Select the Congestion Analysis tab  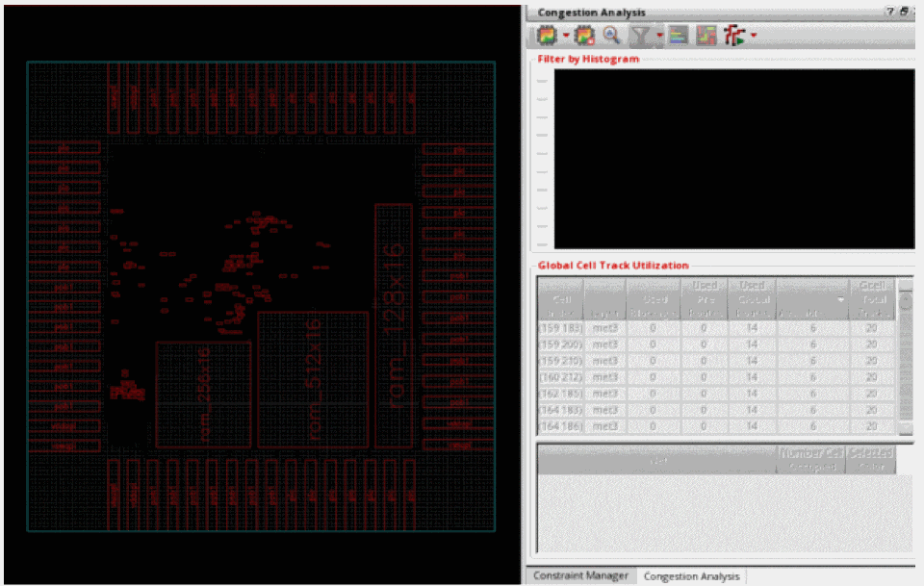tap(691, 575)
